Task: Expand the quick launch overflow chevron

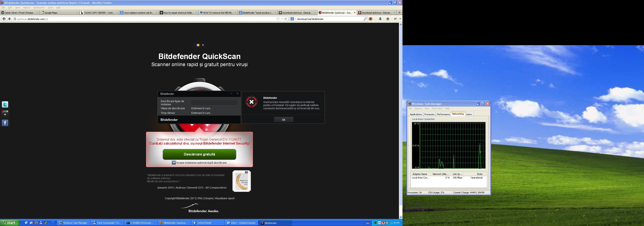Action: pyautogui.click(x=53, y=222)
